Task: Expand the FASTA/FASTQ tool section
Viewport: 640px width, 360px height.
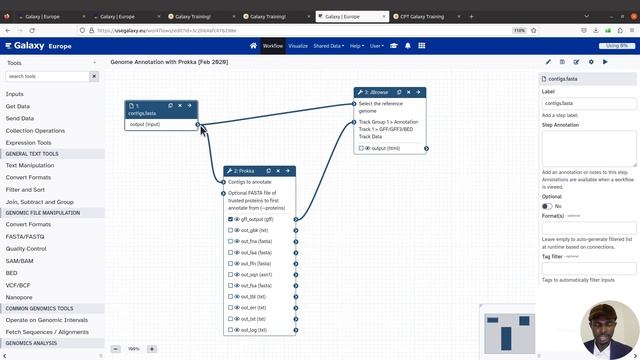Action: (25, 237)
